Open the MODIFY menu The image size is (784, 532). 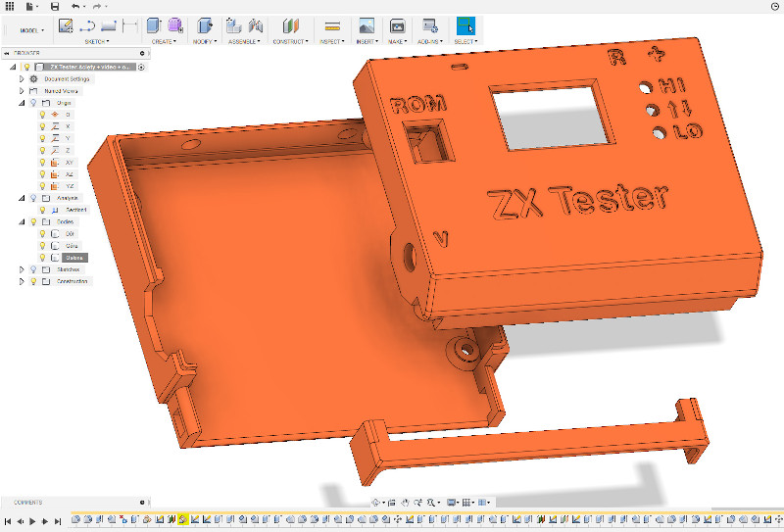(x=205, y=41)
